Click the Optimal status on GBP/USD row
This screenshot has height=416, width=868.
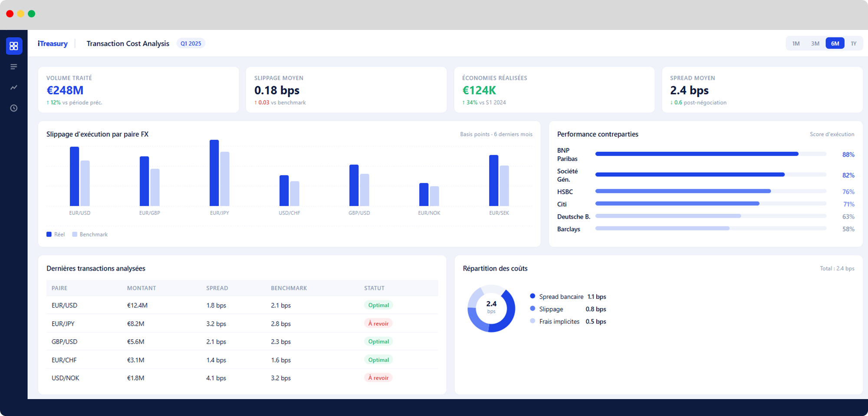tap(378, 341)
